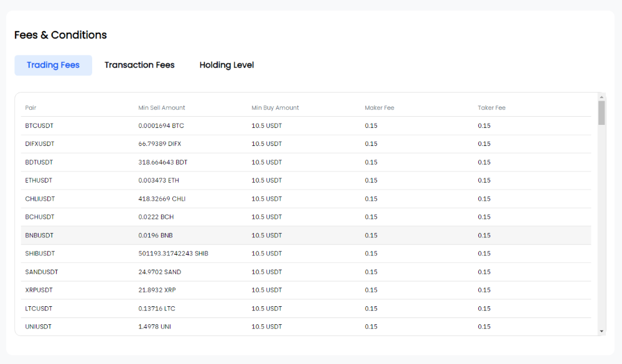Screen dimensions: 622x364
Task: Click Maker Fee in XRPUSDT row
Action: (371, 290)
